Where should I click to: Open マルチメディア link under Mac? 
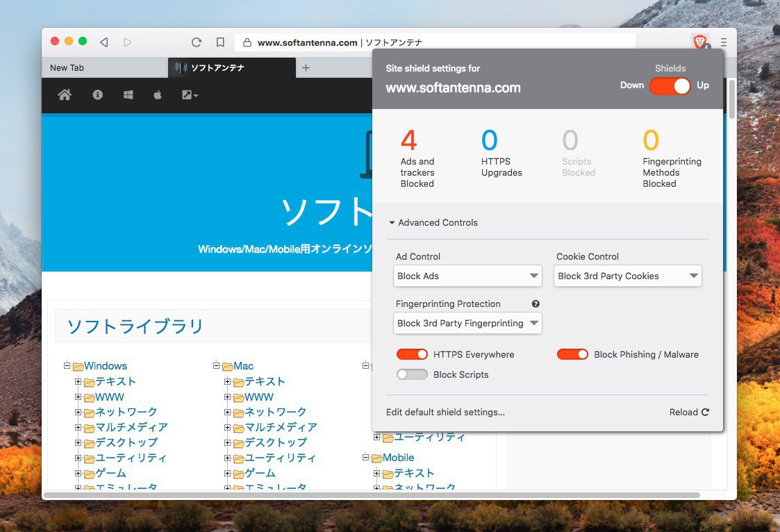coord(281,427)
